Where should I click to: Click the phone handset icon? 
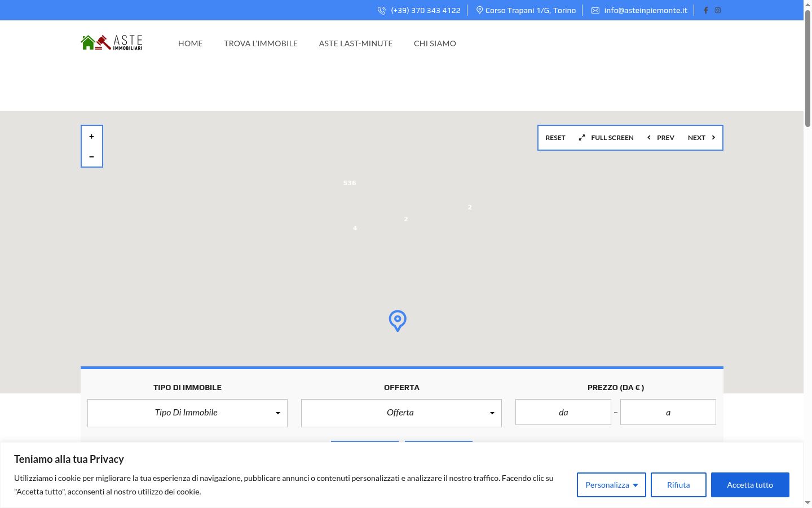pyautogui.click(x=382, y=10)
